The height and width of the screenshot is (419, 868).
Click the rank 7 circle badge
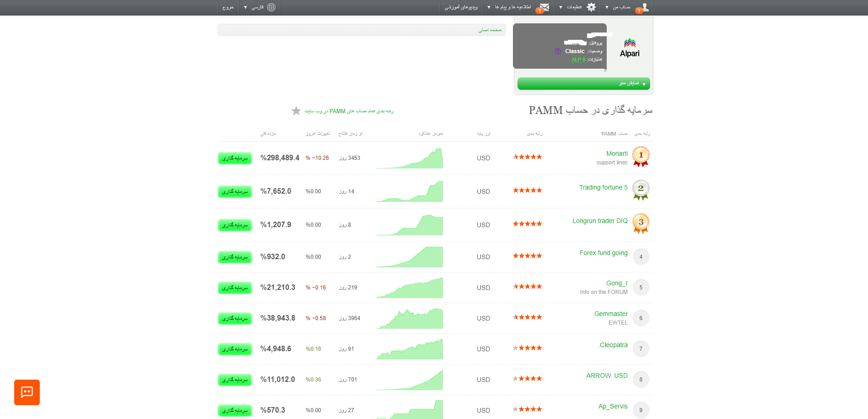click(641, 349)
